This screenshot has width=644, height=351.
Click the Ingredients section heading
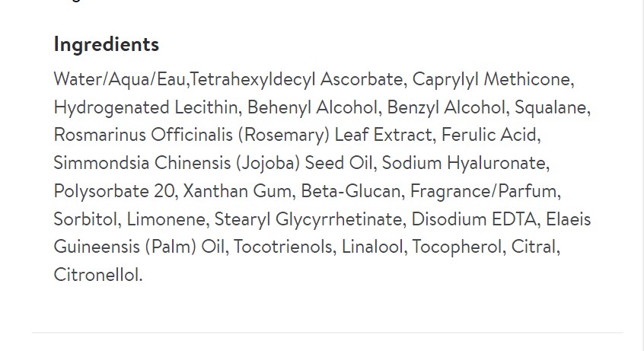tap(107, 45)
